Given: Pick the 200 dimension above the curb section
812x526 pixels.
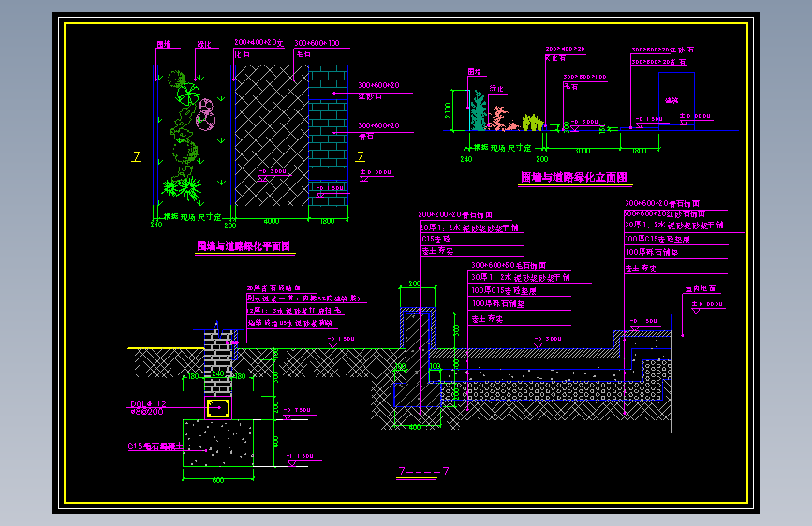Looking at the screenshot, I should (414, 284).
